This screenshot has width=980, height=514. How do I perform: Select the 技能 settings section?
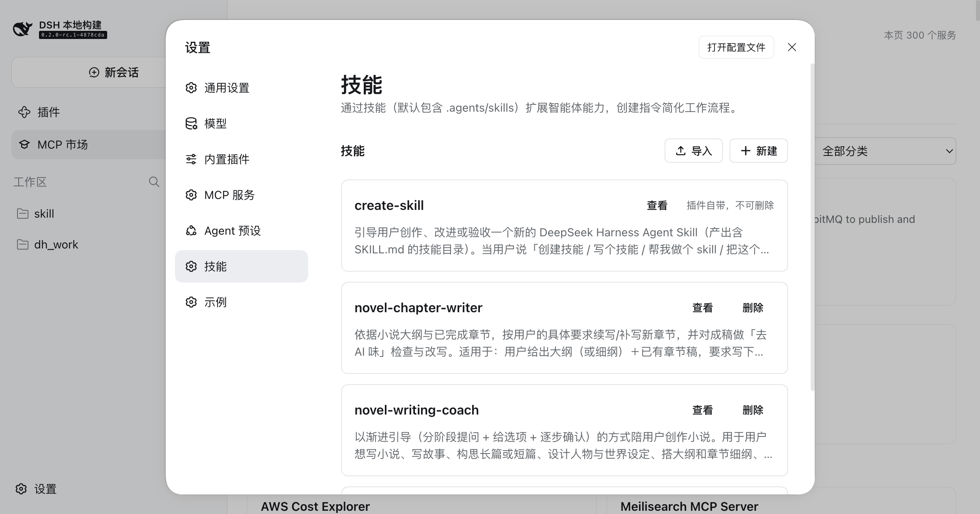242,266
